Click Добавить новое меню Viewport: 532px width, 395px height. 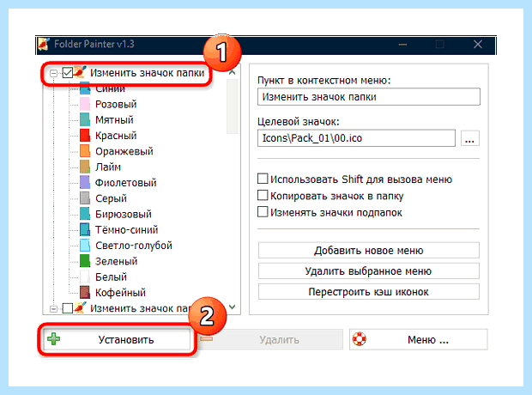[x=368, y=251]
